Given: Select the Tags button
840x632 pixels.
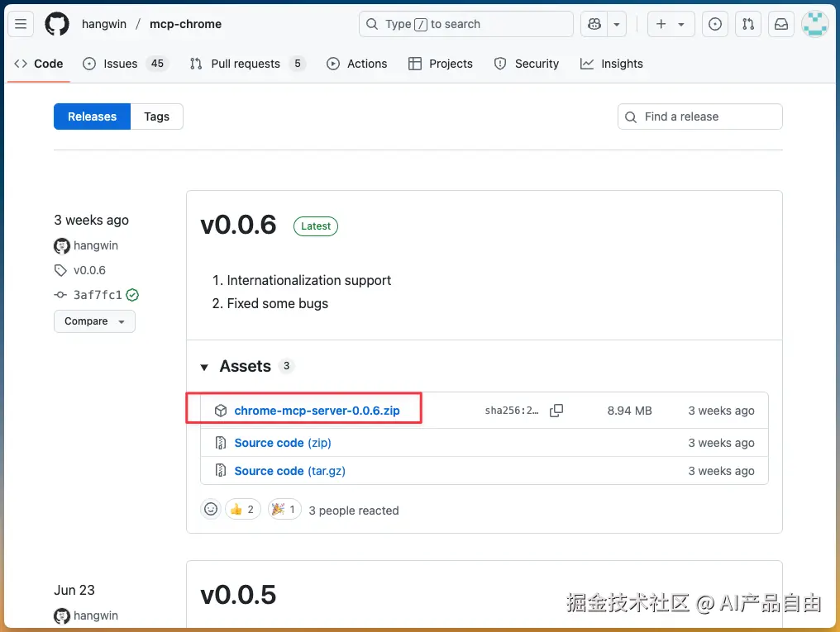Looking at the screenshot, I should pyautogui.click(x=156, y=116).
